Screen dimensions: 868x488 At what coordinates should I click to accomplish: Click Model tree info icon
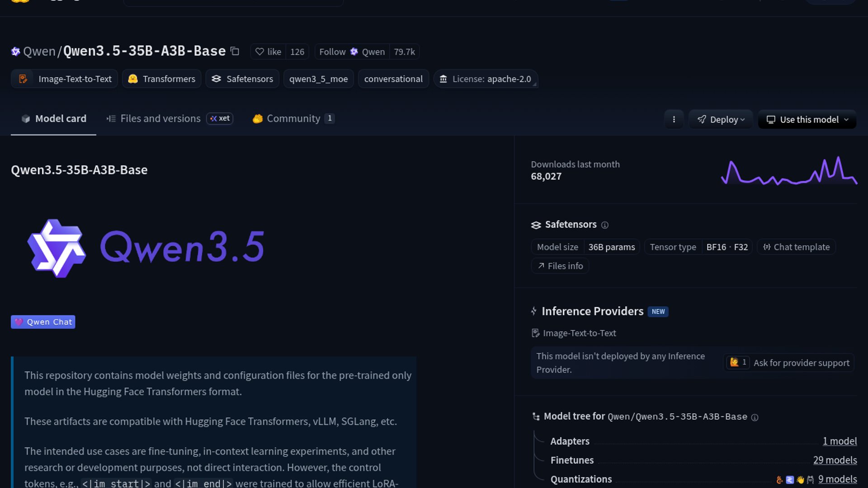[755, 418]
